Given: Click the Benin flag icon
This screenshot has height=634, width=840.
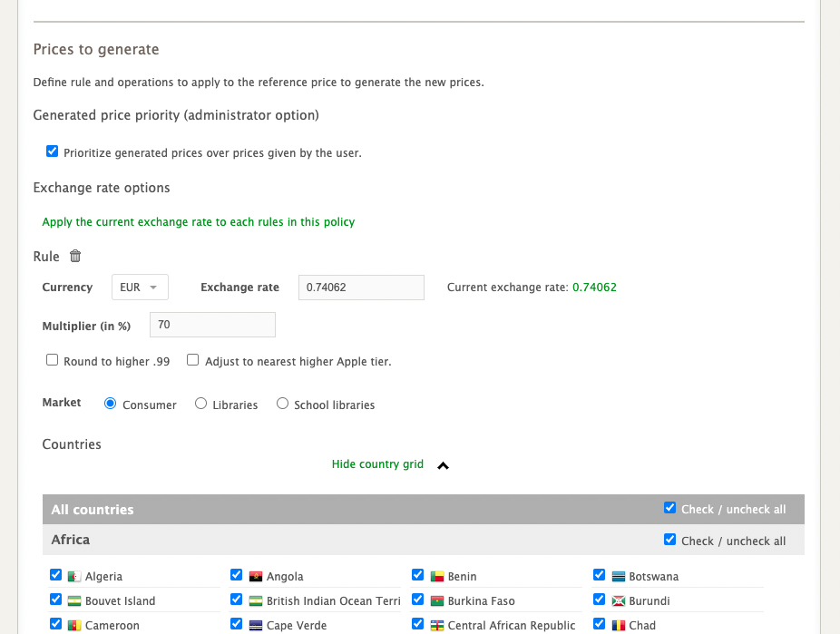Looking at the screenshot, I should coord(437,577).
